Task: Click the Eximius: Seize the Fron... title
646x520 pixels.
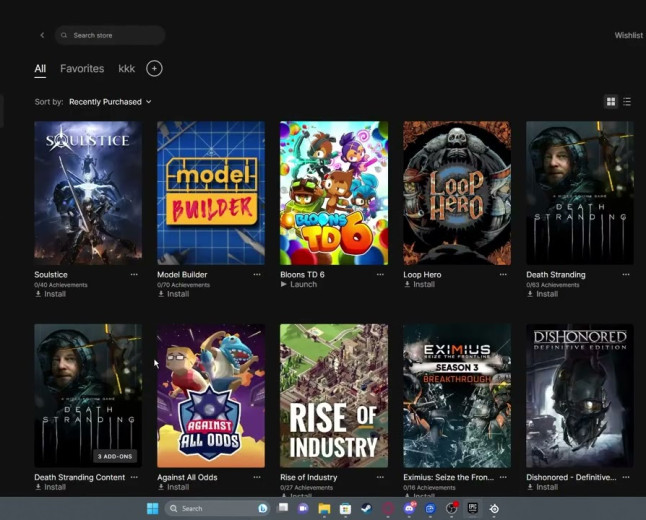Action: coord(448,478)
